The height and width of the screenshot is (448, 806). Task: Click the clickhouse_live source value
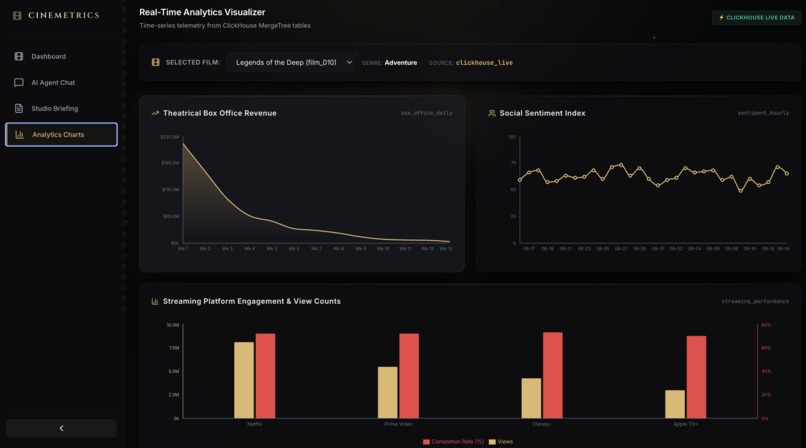484,63
